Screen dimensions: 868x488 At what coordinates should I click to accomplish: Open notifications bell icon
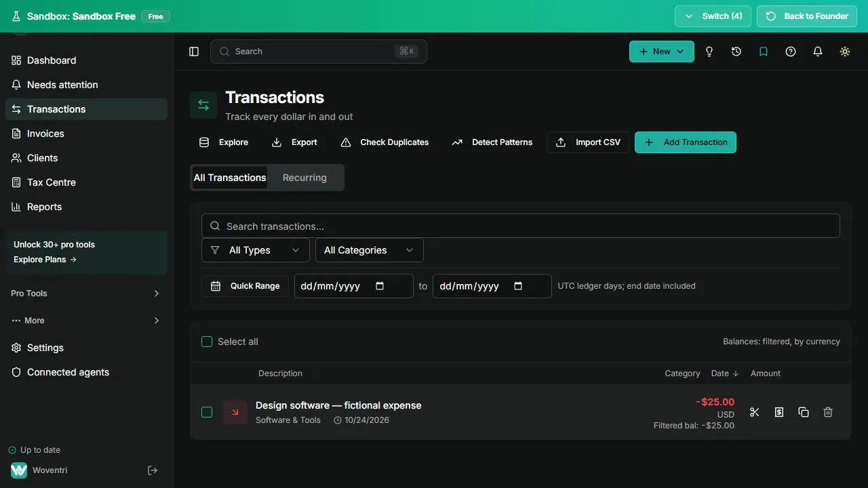point(818,52)
